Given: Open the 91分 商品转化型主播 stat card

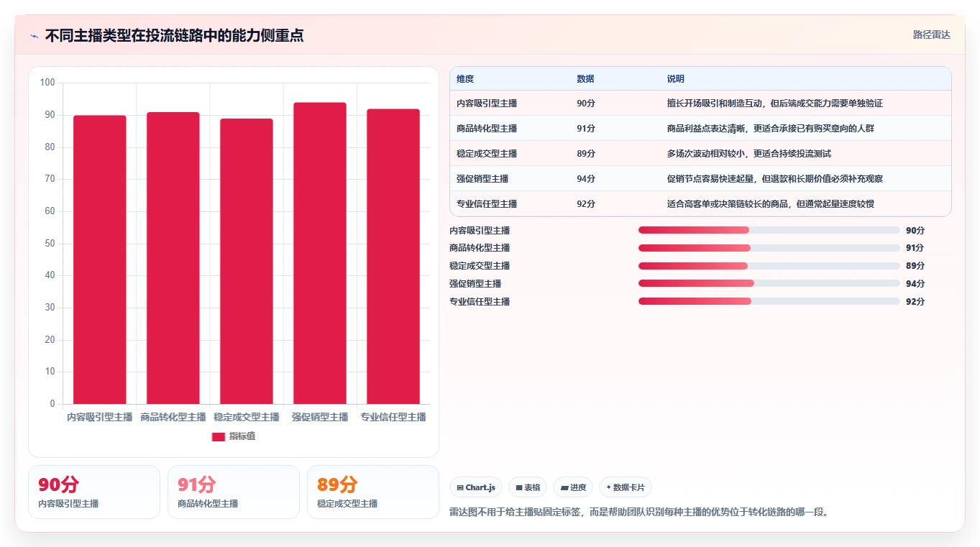Looking at the screenshot, I should [234, 492].
